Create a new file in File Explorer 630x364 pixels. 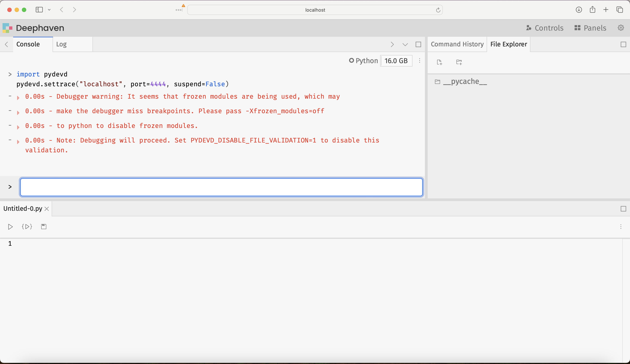coord(439,62)
